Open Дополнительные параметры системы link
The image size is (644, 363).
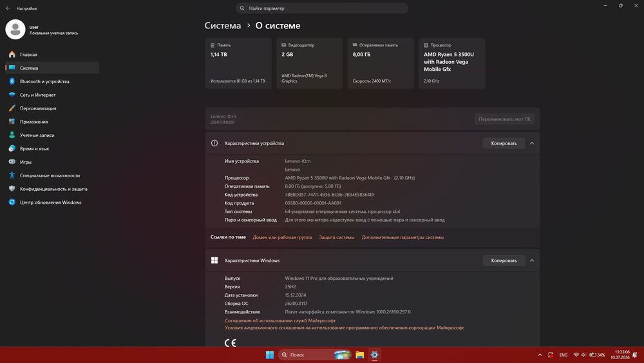402,237
